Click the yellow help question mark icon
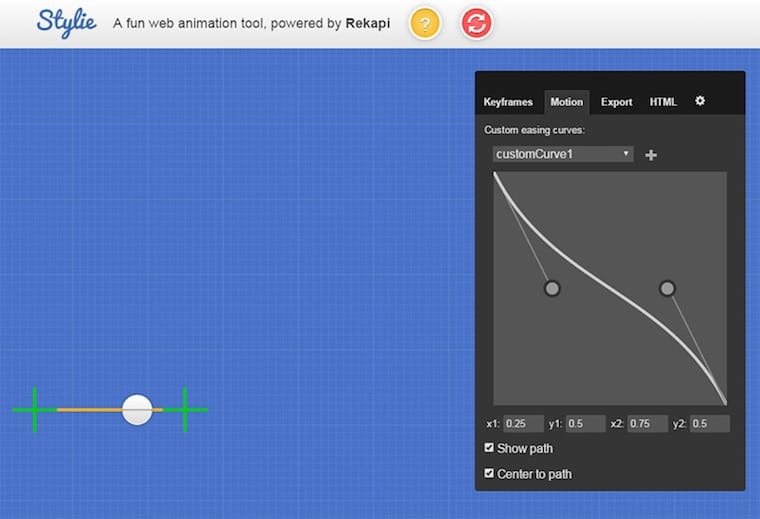760x519 pixels. [x=425, y=24]
